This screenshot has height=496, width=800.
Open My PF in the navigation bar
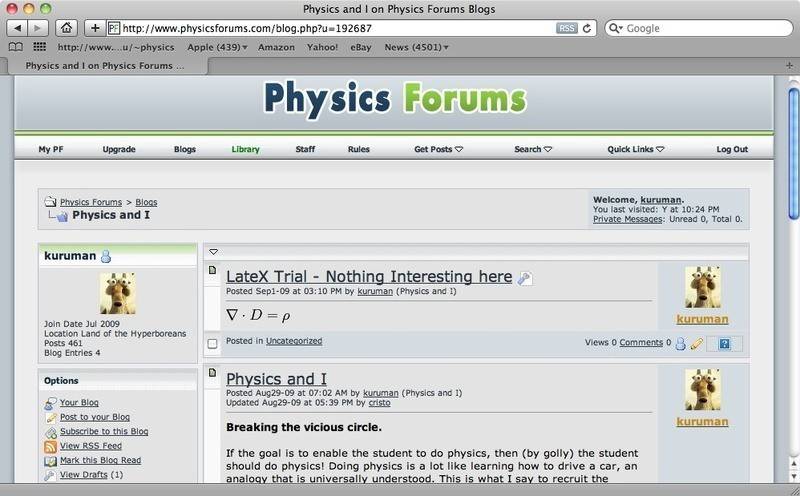point(51,149)
